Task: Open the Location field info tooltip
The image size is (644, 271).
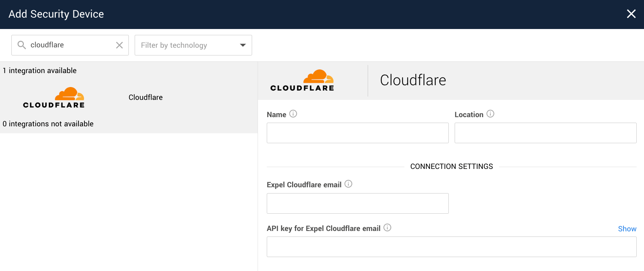Action: (x=490, y=114)
